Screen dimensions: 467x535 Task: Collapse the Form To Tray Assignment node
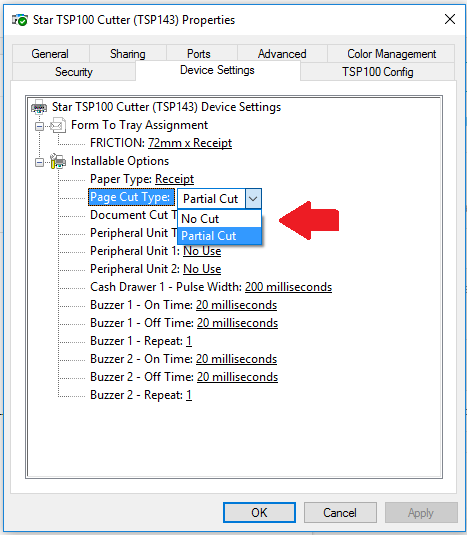(x=40, y=127)
